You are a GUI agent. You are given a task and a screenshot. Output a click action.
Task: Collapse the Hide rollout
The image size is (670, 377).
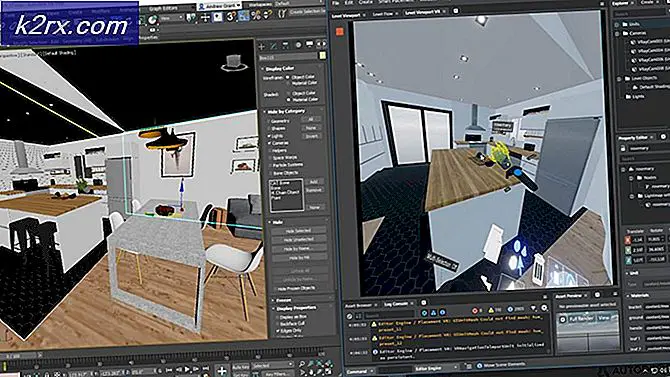point(277,222)
